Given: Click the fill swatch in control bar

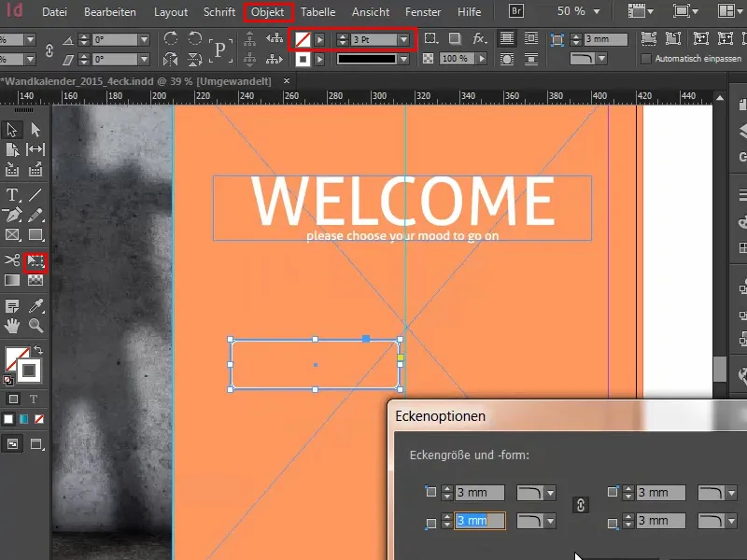Looking at the screenshot, I should tap(303, 39).
